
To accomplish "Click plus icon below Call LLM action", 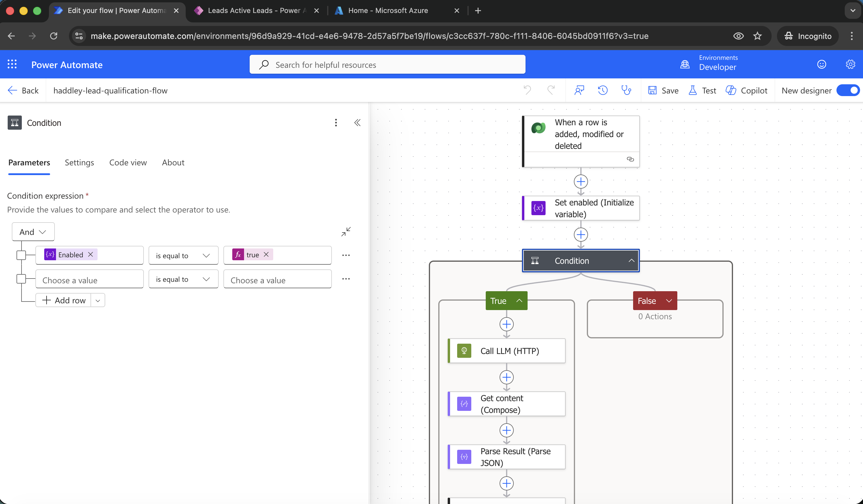I will tap(506, 377).
